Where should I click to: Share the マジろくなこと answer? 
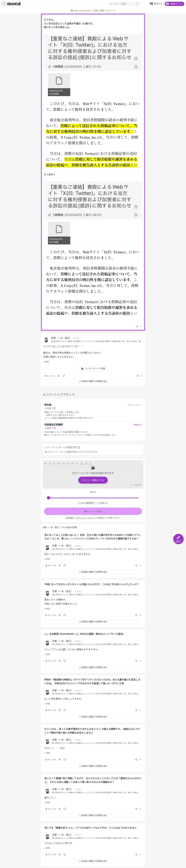pyautogui.click(x=137, y=376)
